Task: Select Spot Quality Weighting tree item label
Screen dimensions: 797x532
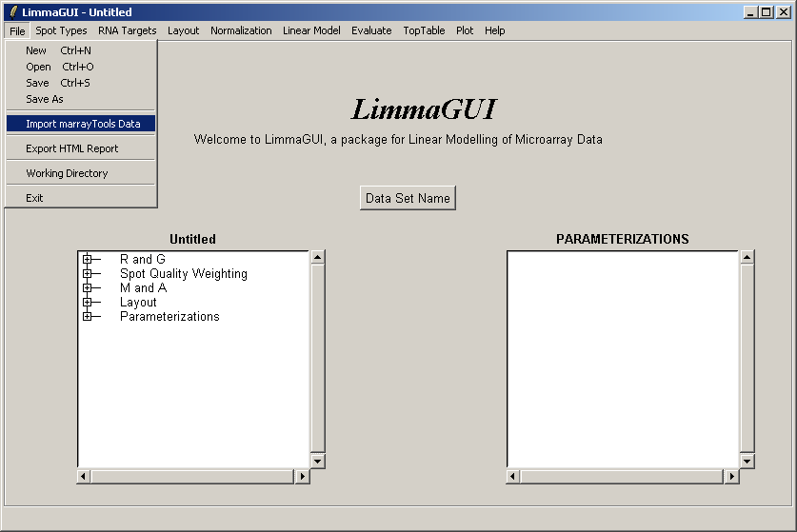Action: click(183, 273)
